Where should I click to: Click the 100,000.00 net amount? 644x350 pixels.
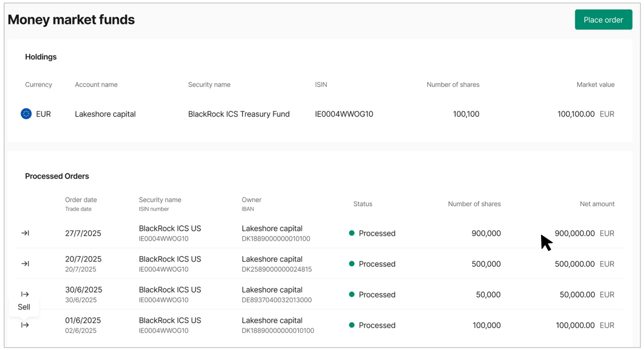[x=575, y=326]
